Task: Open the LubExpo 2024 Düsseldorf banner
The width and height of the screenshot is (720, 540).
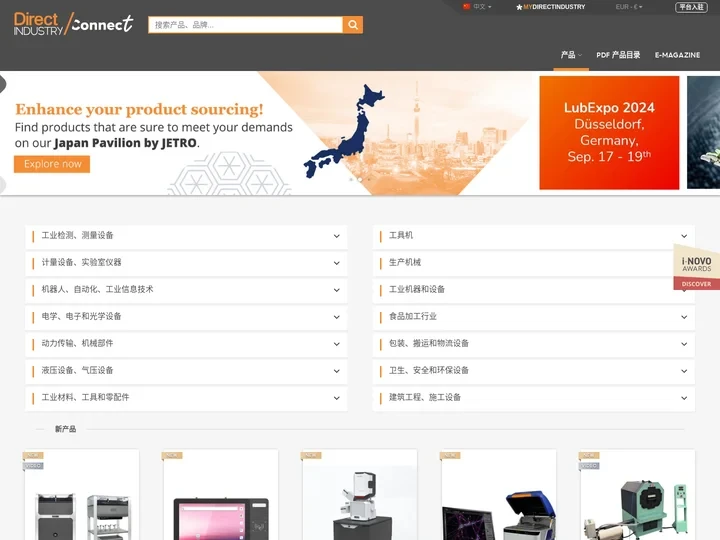Action: click(x=609, y=132)
